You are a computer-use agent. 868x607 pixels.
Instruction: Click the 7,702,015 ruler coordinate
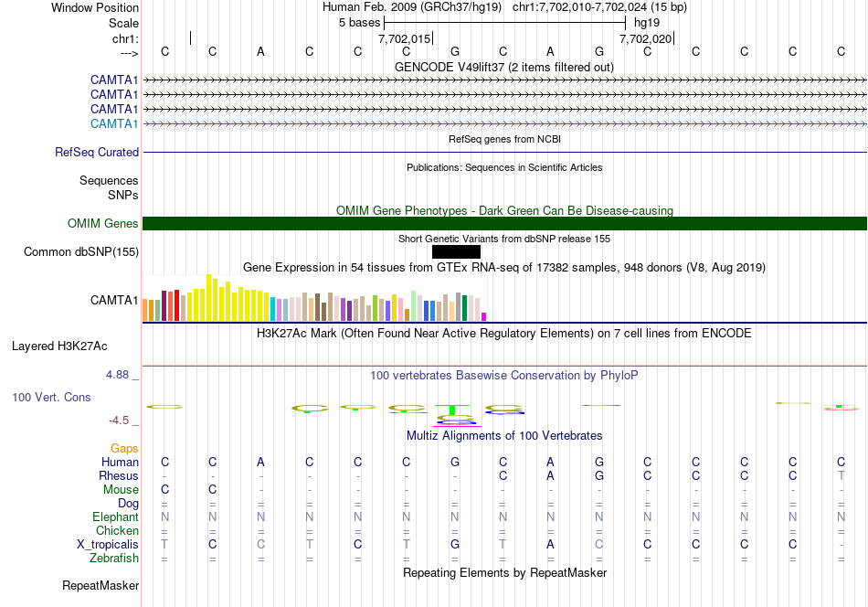(404, 38)
